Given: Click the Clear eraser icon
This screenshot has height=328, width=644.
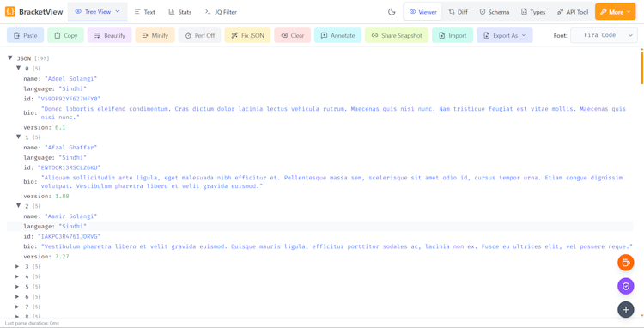Looking at the screenshot, I should (x=284, y=35).
